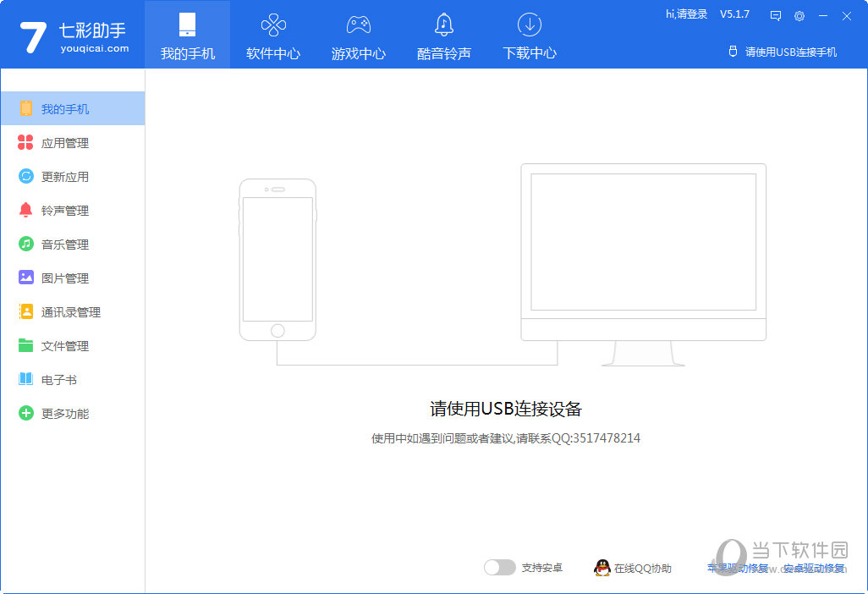Select 通讯录管理 in the sidebar
The image size is (868, 594).
tap(73, 312)
